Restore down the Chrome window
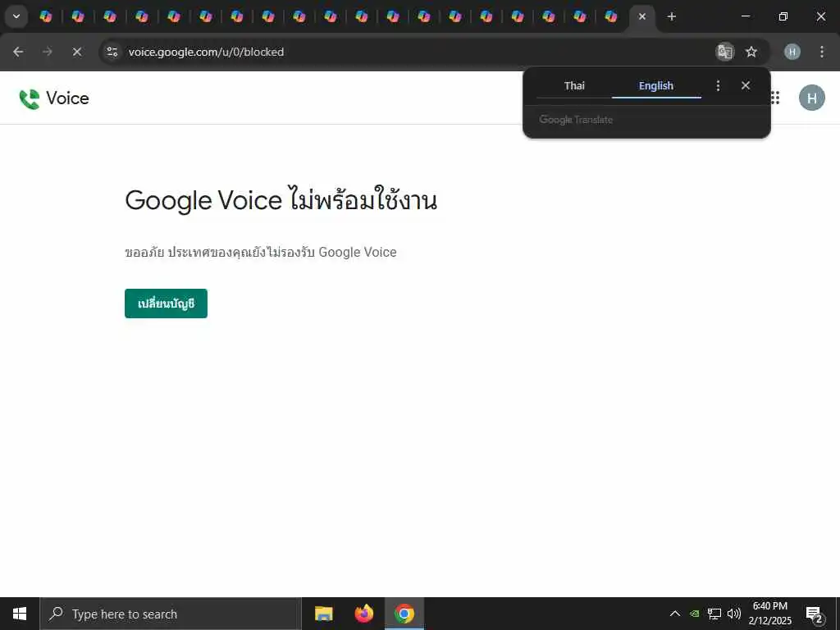 pos(783,16)
